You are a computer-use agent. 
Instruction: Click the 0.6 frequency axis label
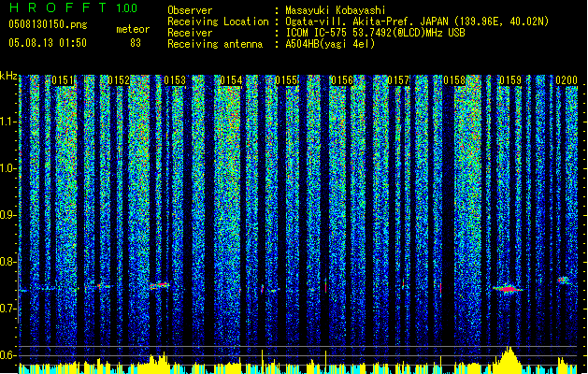tap(8, 355)
